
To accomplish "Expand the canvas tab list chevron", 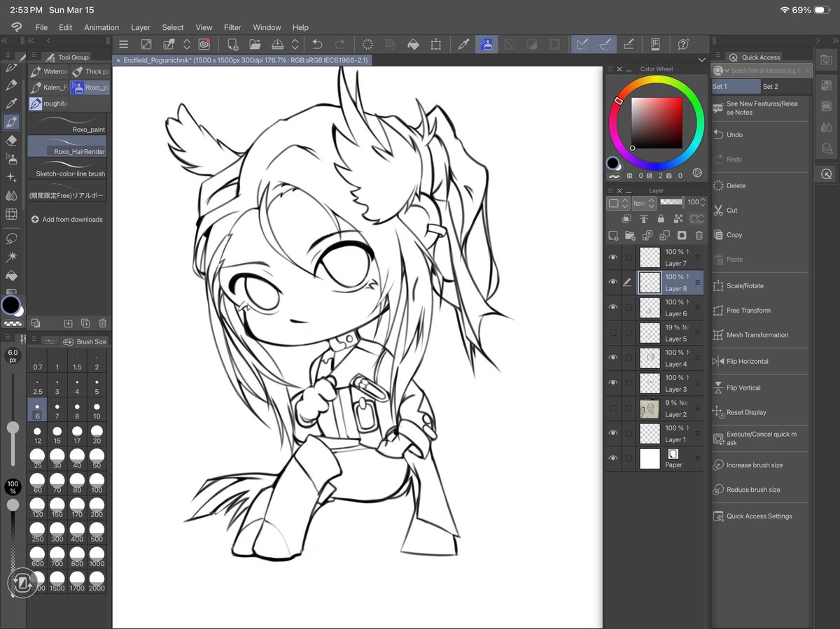I will [702, 60].
